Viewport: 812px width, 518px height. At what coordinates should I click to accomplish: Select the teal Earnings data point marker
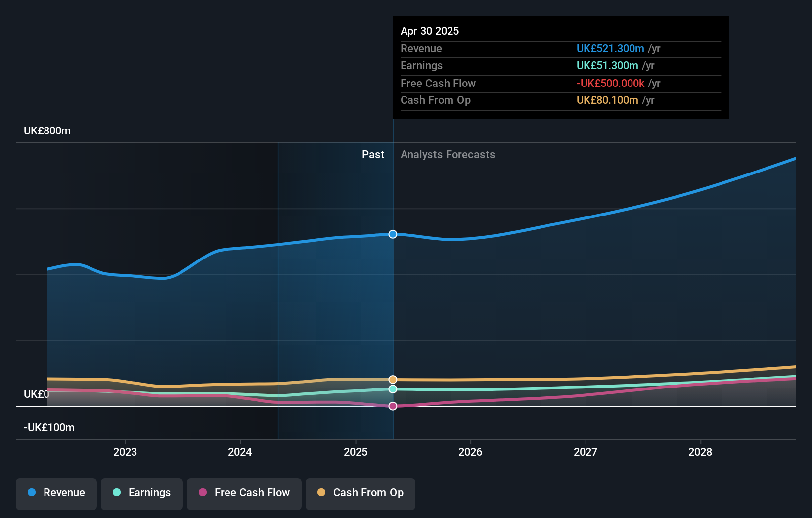(392, 389)
